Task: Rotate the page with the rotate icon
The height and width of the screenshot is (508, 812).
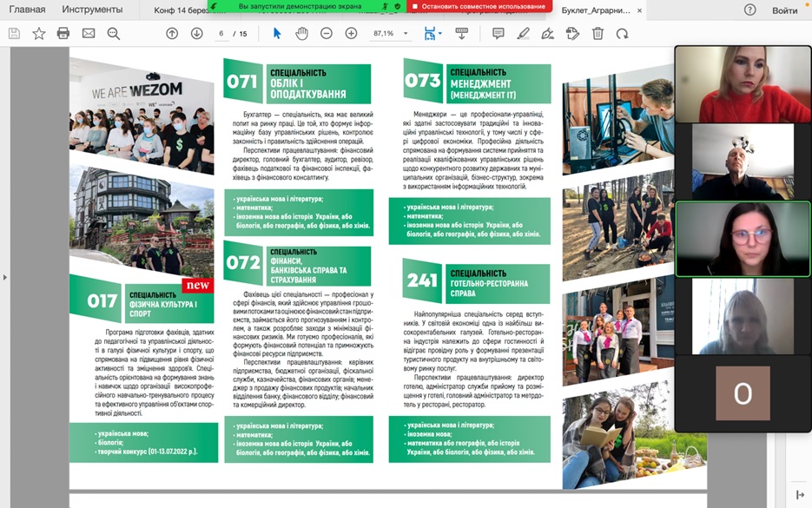Action: (x=622, y=34)
